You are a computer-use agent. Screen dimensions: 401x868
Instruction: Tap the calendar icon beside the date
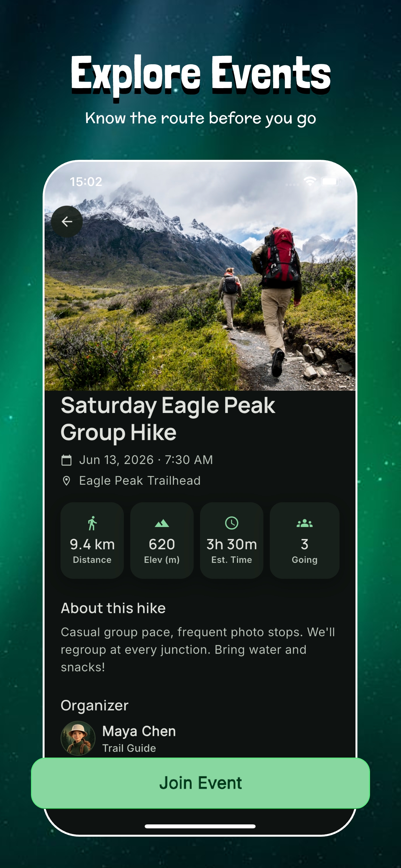pyautogui.click(x=67, y=460)
